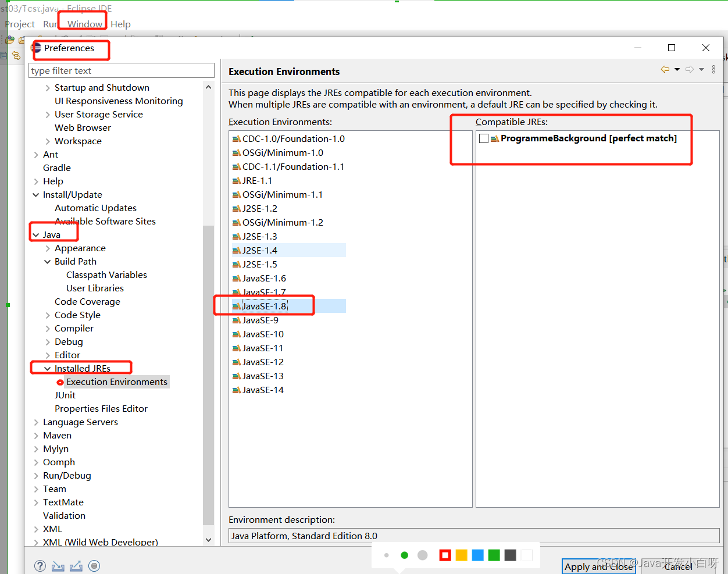This screenshot has height=574, width=728.
Task: Click the Import preferences icon
Action: click(x=58, y=566)
